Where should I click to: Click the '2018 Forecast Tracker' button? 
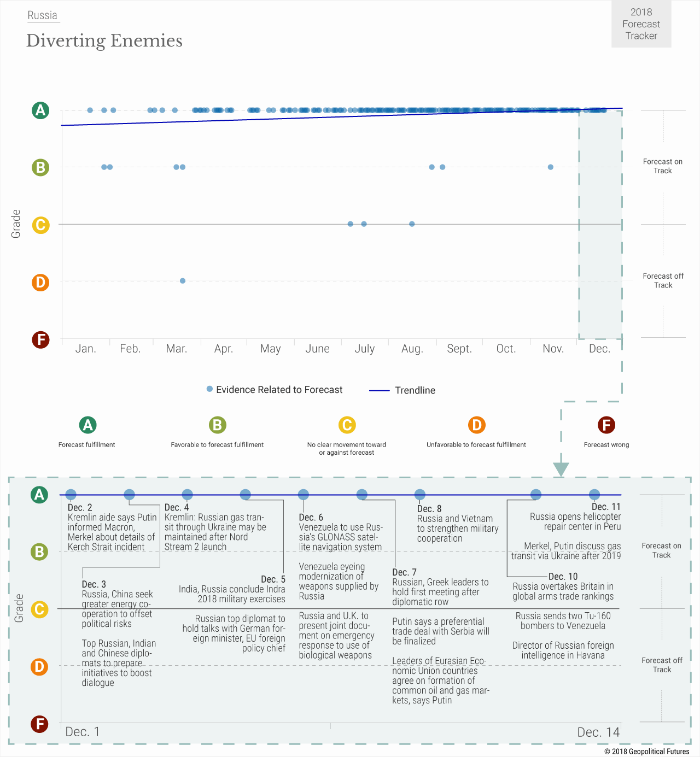(x=641, y=24)
